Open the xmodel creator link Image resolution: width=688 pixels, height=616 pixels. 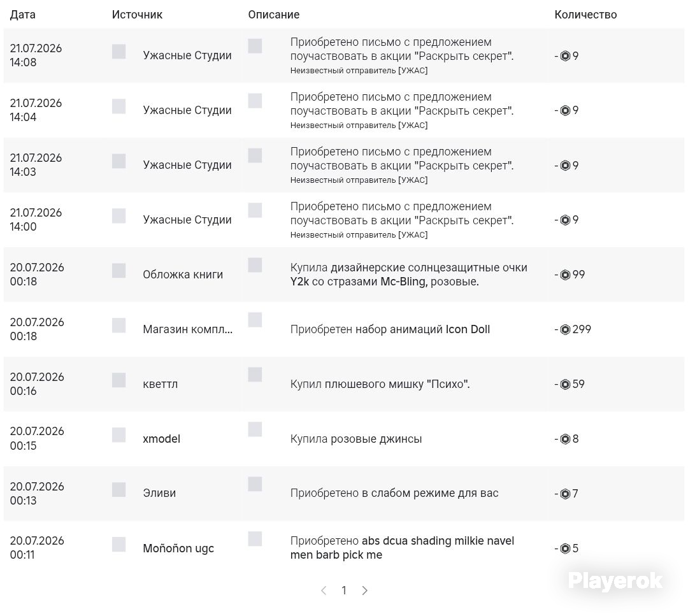[161, 439]
